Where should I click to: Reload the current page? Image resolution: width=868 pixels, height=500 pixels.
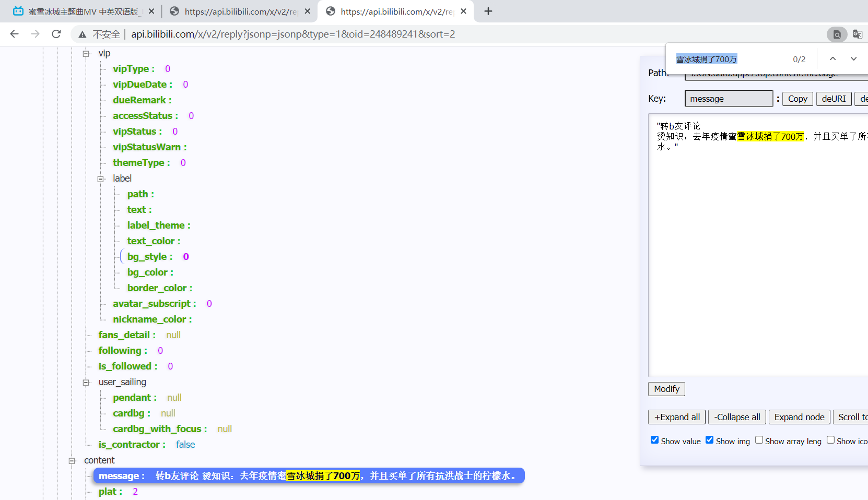coord(56,34)
